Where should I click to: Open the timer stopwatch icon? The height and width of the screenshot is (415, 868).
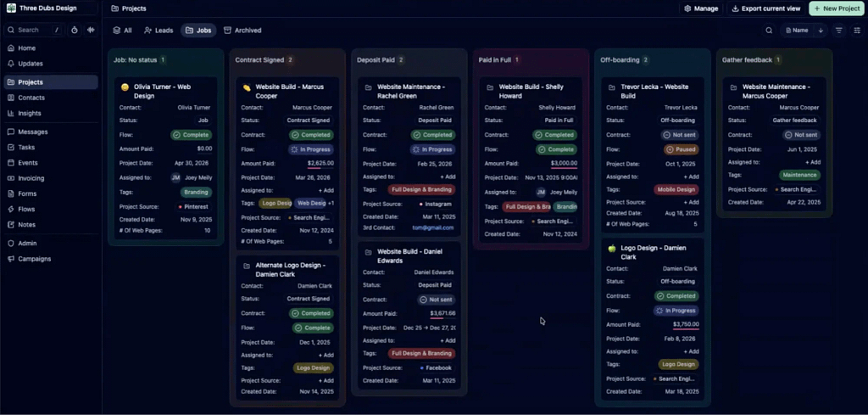tap(75, 30)
